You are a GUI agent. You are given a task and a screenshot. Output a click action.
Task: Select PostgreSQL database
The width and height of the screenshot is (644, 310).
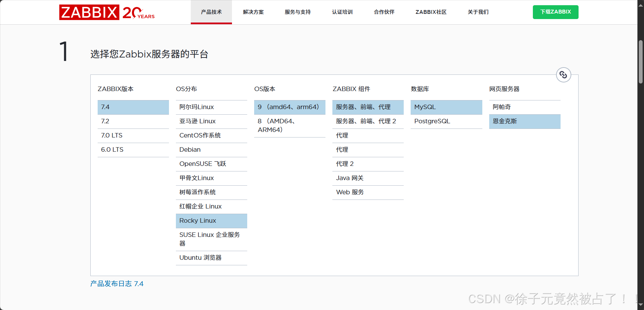click(x=446, y=122)
